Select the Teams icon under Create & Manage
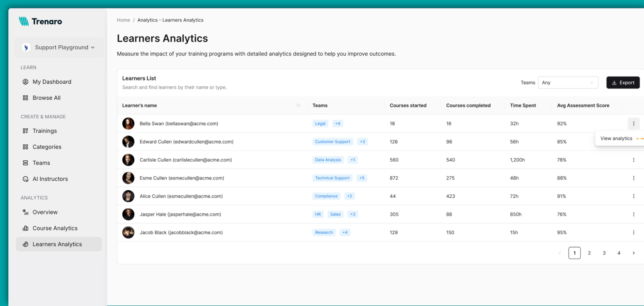This screenshot has width=644, height=306. coord(25,163)
